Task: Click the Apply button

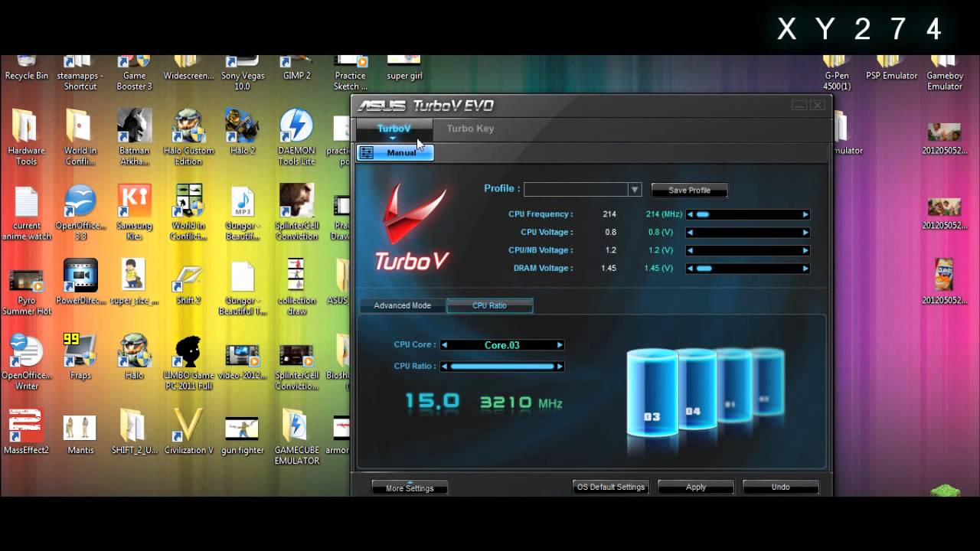Action: pos(696,487)
